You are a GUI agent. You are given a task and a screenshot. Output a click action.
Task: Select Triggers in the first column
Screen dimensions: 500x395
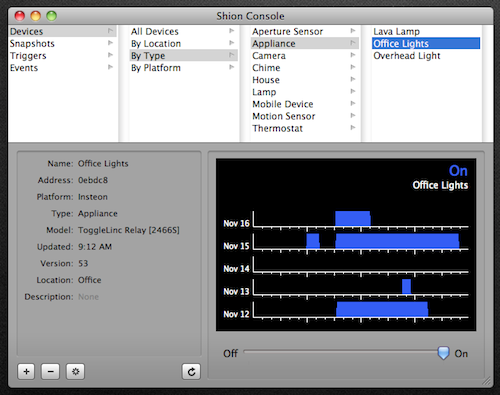(x=28, y=56)
